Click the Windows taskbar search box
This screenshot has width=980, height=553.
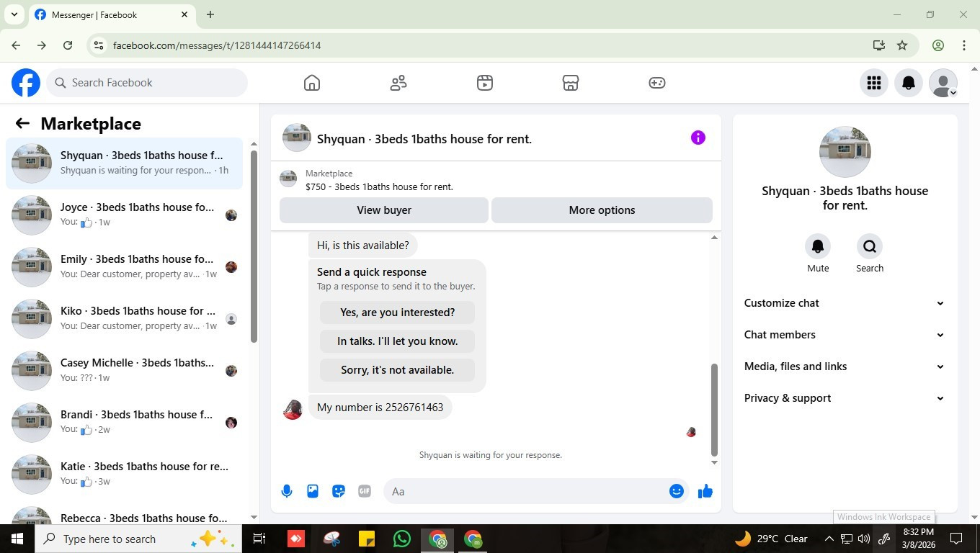138,539
